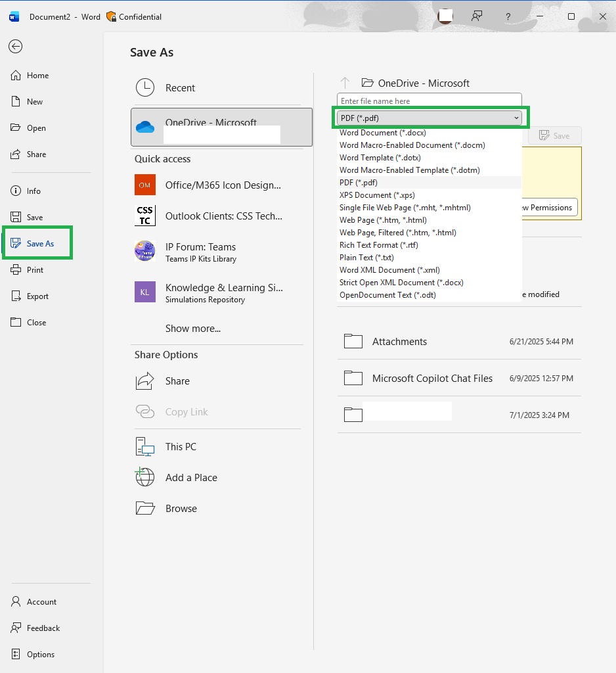Choose PDF (*.pdf) in the list
The height and width of the screenshot is (673, 616).
click(x=429, y=183)
